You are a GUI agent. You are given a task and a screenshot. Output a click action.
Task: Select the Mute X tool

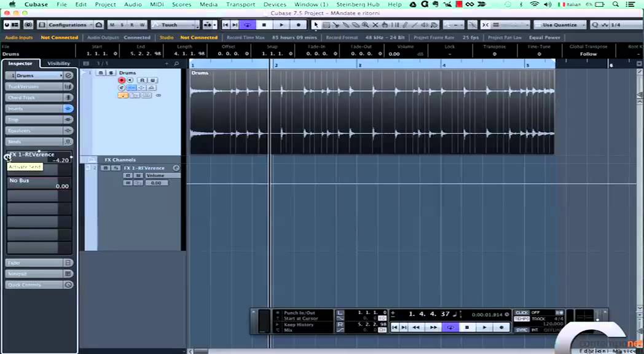pos(375,25)
